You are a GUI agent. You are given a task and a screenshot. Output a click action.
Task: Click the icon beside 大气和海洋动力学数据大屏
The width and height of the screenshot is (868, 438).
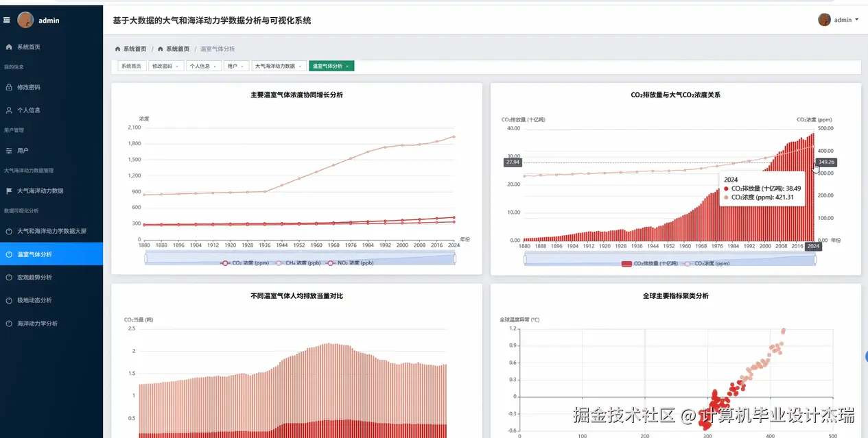coord(9,231)
